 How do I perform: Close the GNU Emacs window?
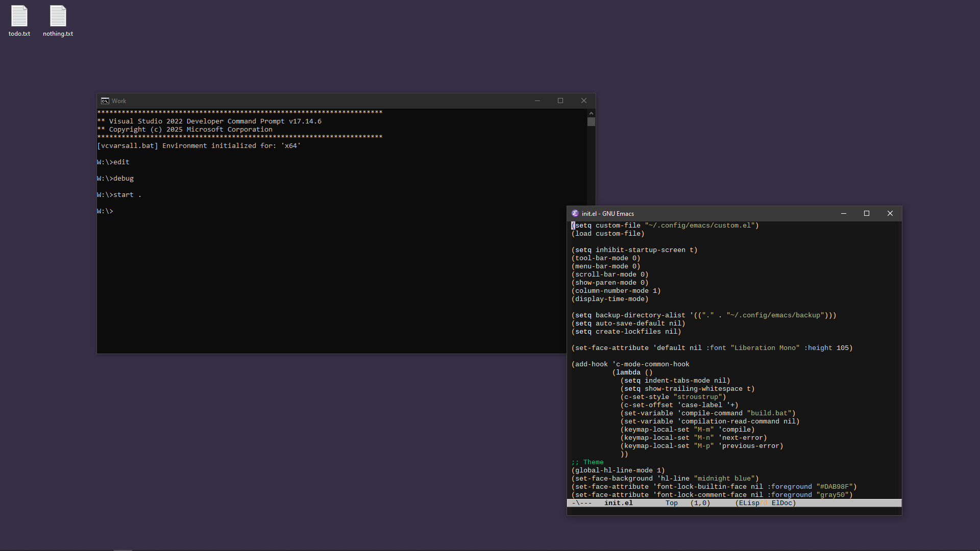tap(890, 213)
